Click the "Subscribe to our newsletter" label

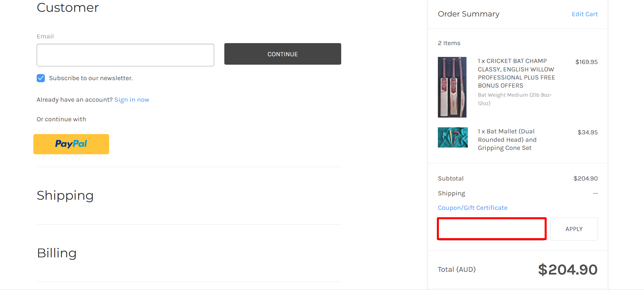click(91, 78)
